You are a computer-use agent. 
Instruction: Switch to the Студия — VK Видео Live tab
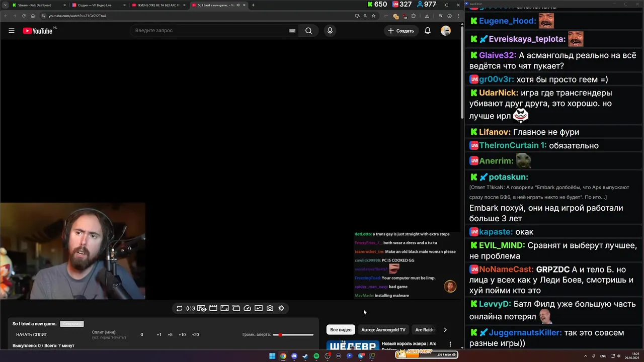tap(99, 5)
